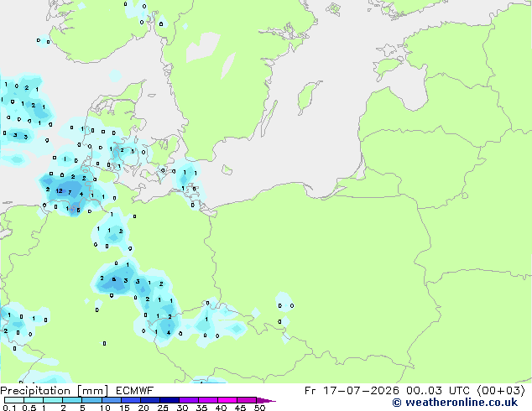Click the "50" legend scale label
The image size is (532, 411).
260,408
